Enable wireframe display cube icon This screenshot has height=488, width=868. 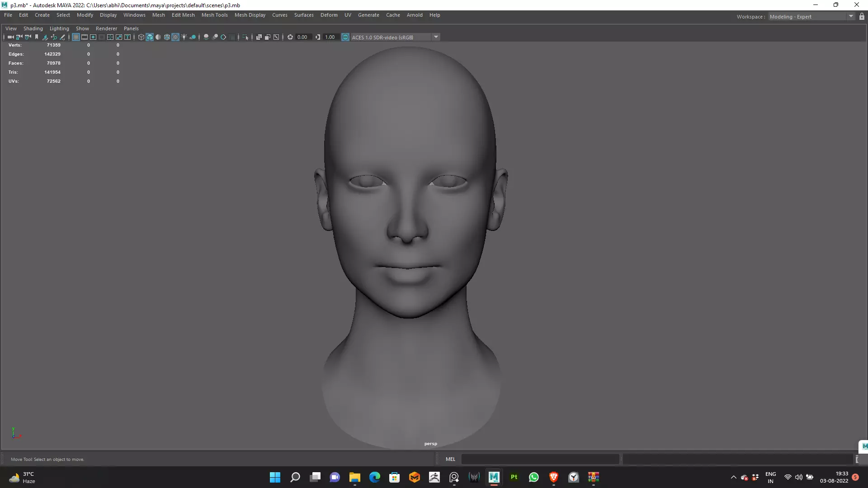pos(141,37)
